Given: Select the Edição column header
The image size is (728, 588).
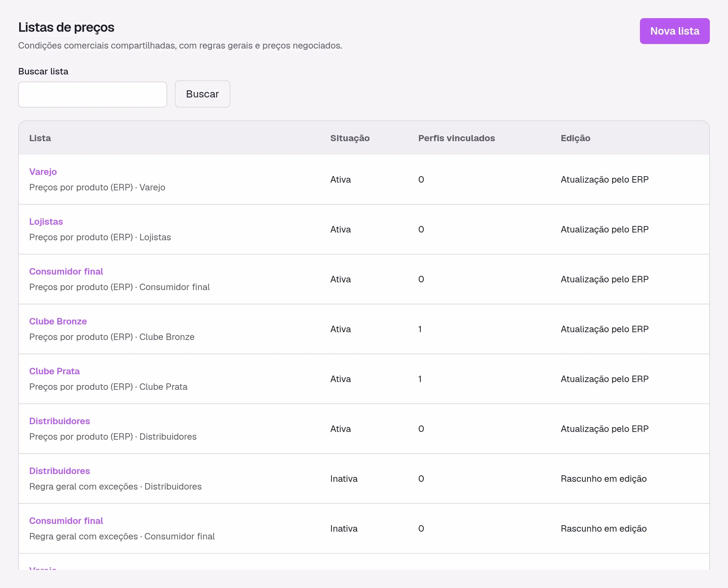Looking at the screenshot, I should pos(575,138).
